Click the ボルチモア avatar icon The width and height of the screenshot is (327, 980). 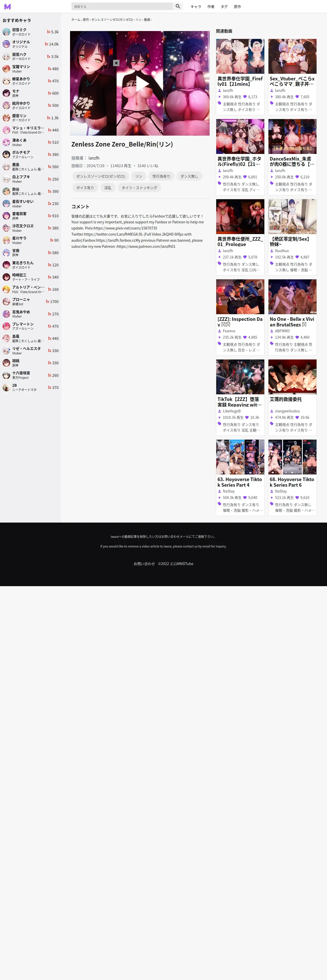click(6, 154)
